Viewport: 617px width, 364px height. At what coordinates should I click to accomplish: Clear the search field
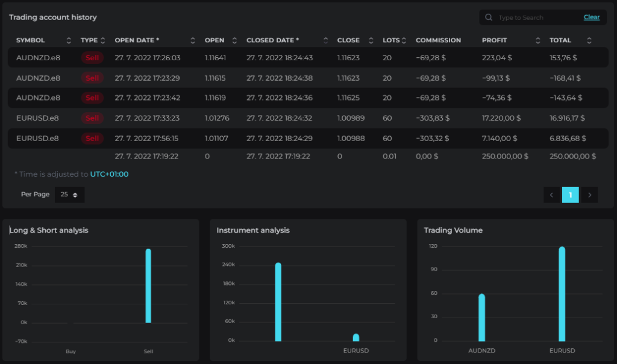592,17
